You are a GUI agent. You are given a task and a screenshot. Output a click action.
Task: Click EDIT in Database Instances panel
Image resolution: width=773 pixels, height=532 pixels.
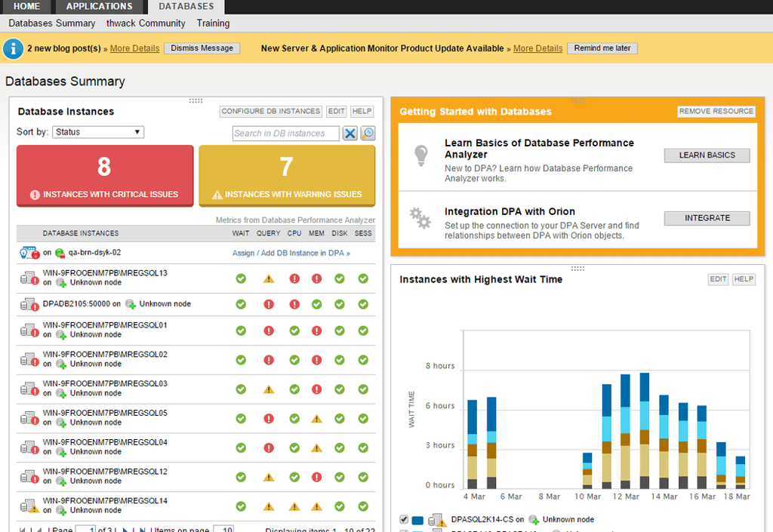pyautogui.click(x=336, y=112)
